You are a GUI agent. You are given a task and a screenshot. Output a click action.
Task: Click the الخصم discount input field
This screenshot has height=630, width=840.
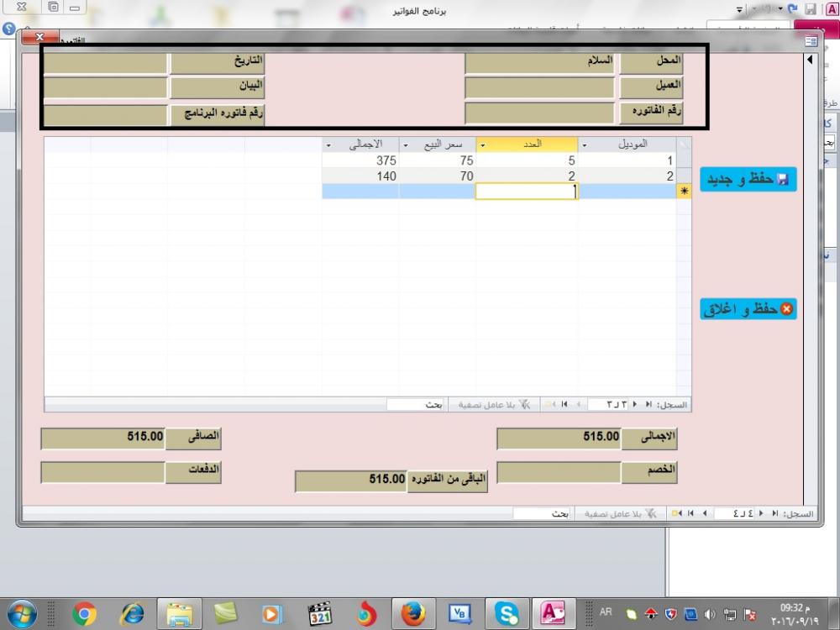[x=559, y=472]
